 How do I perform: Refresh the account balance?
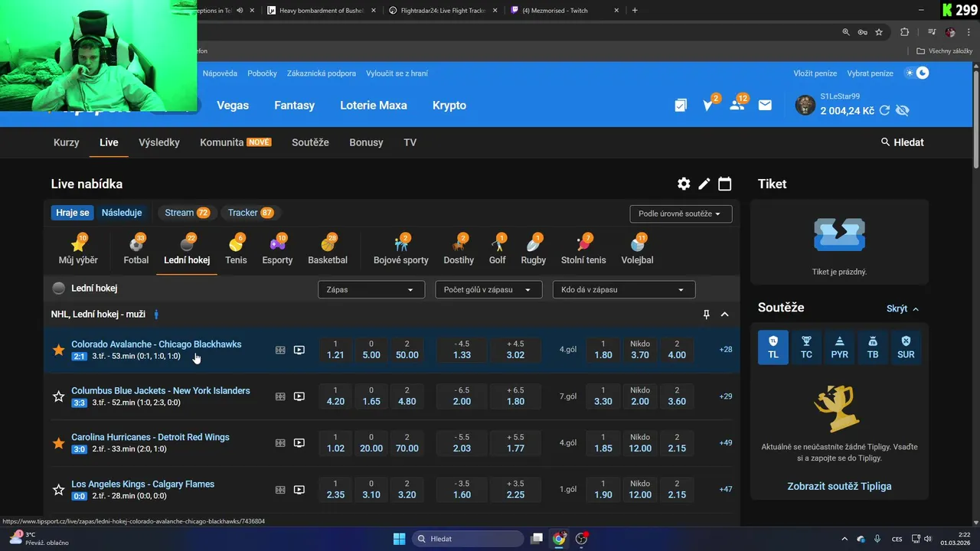(884, 111)
